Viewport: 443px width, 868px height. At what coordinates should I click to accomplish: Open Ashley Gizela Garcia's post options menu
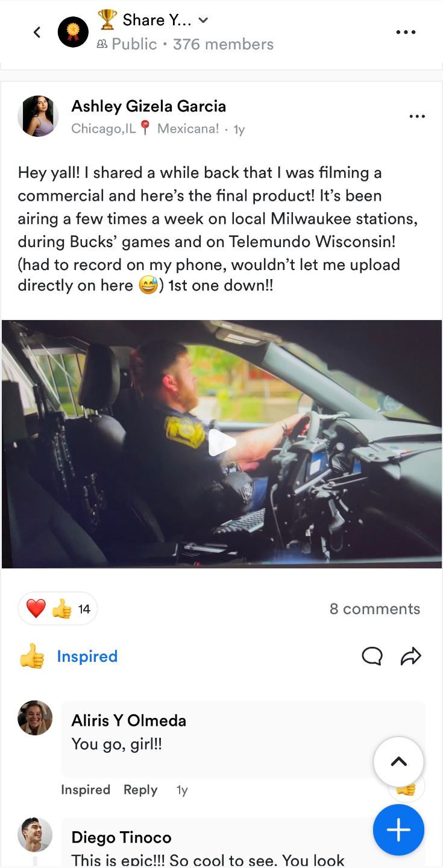pos(417,116)
